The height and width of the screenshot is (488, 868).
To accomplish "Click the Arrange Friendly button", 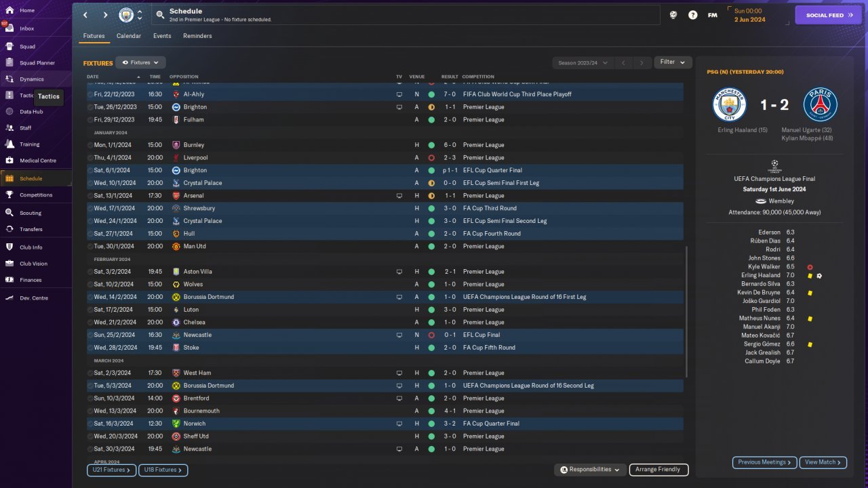I will click(659, 470).
